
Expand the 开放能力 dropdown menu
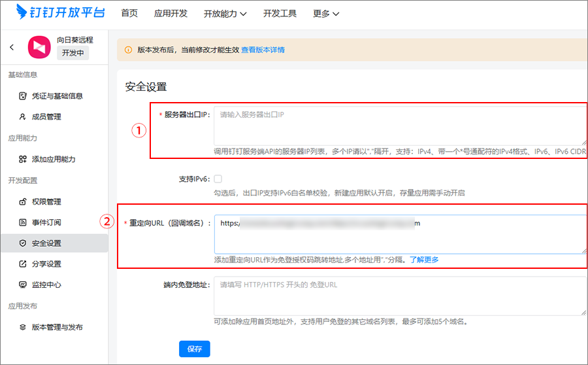[x=225, y=14]
